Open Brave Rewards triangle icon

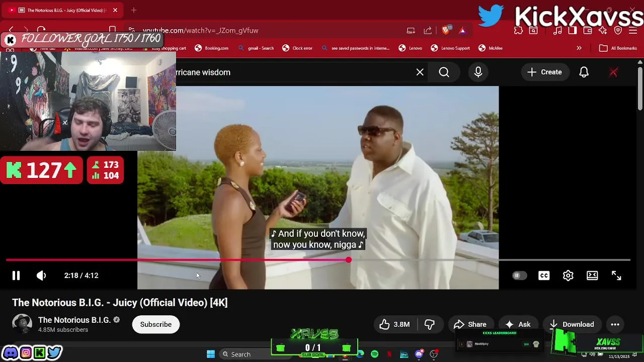click(462, 30)
